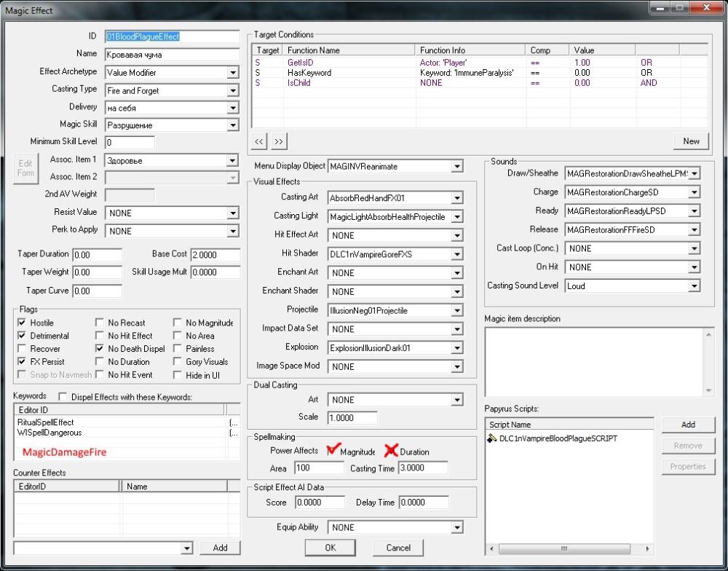The height and width of the screenshot is (571, 728).
Task: Select the HasKeyword condition row
Action: pyautogui.click(x=480, y=73)
